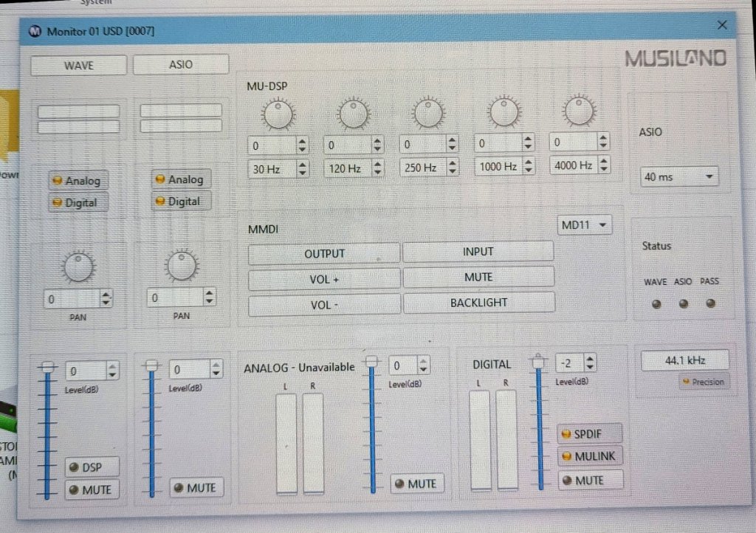The width and height of the screenshot is (756, 533).
Task: Click the 44.1 kHz sample rate button
Action: click(x=684, y=360)
